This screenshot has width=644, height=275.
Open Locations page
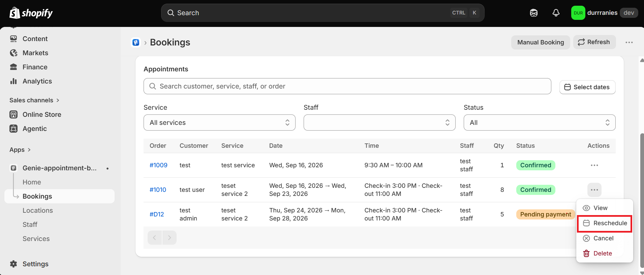(x=38, y=210)
